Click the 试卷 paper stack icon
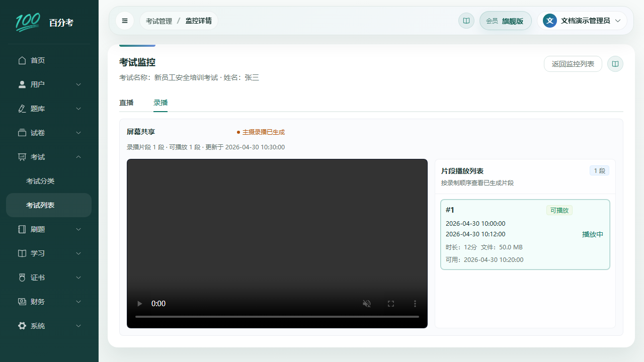The image size is (644, 362). [22, 133]
